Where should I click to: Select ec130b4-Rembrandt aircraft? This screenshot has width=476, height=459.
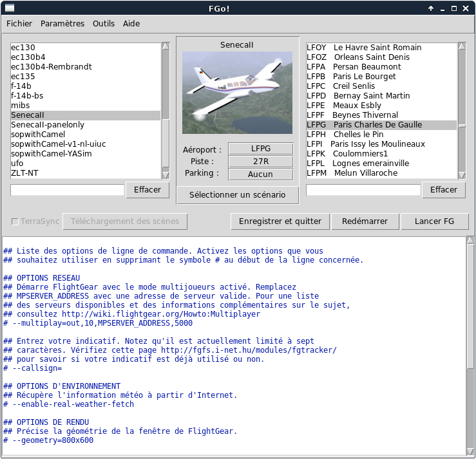pyautogui.click(x=86, y=67)
